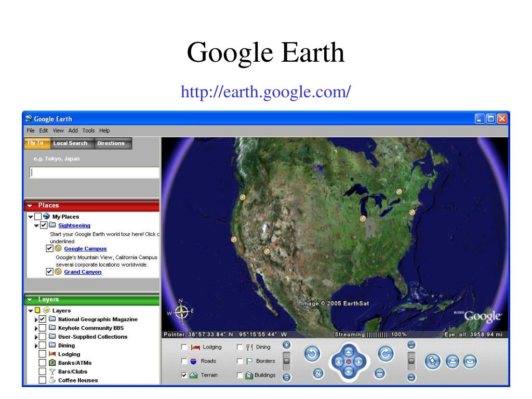532x399 pixels.
Task: Expand the National Geographic Magazine layer
Action: pyautogui.click(x=36, y=320)
